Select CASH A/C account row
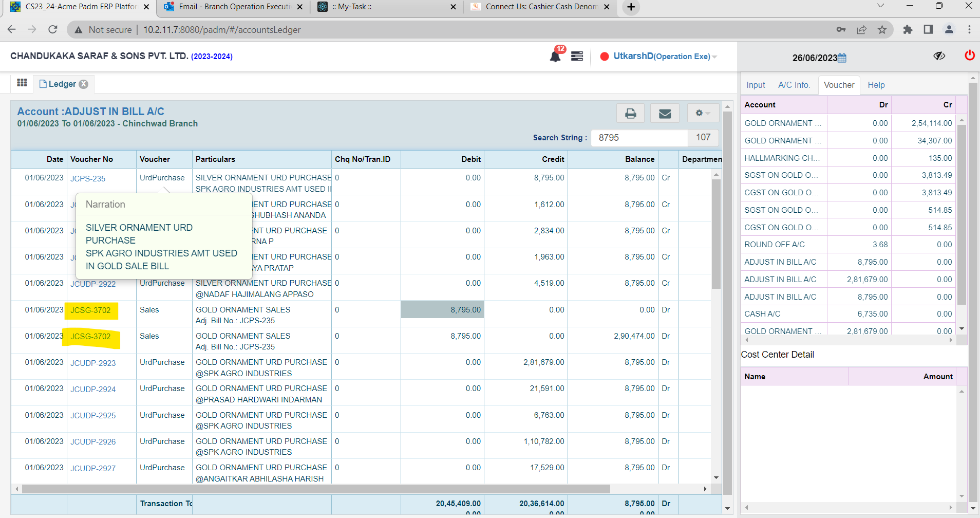The width and height of the screenshot is (980, 518). 849,314
